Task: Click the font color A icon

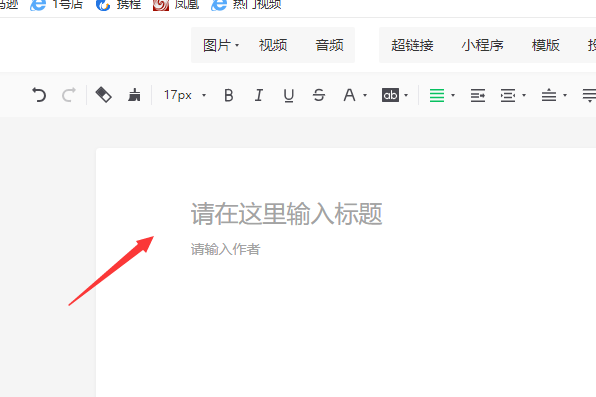Action: tap(349, 95)
